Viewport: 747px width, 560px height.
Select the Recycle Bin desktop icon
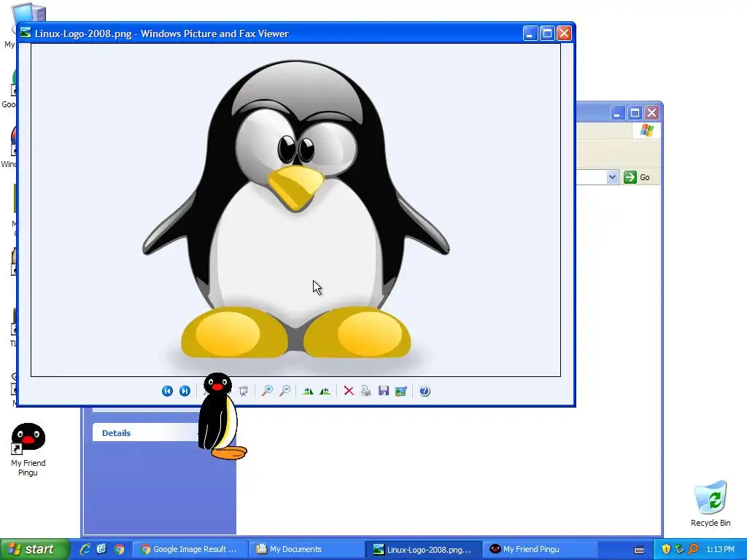pyautogui.click(x=711, y=504)
